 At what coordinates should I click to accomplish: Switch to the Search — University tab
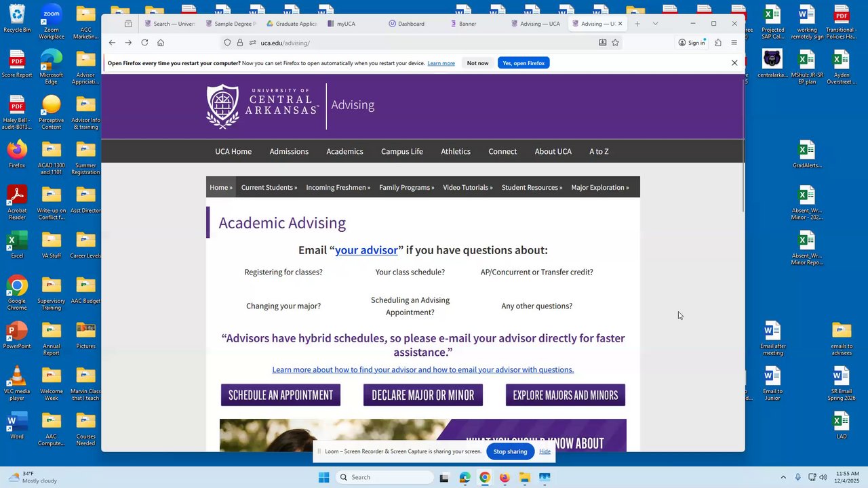170,24
